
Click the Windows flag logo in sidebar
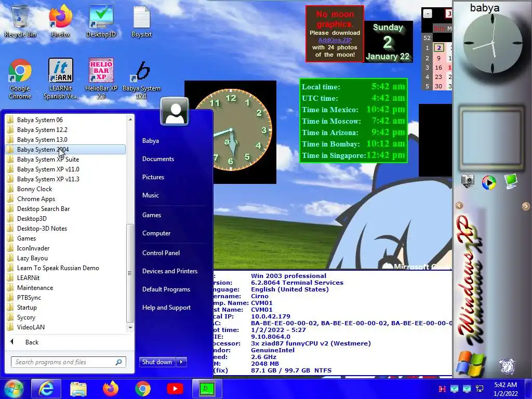click(471, 364)
